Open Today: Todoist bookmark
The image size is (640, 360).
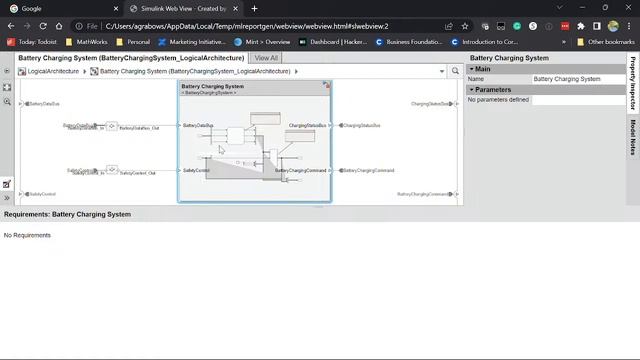coord(32,42)
